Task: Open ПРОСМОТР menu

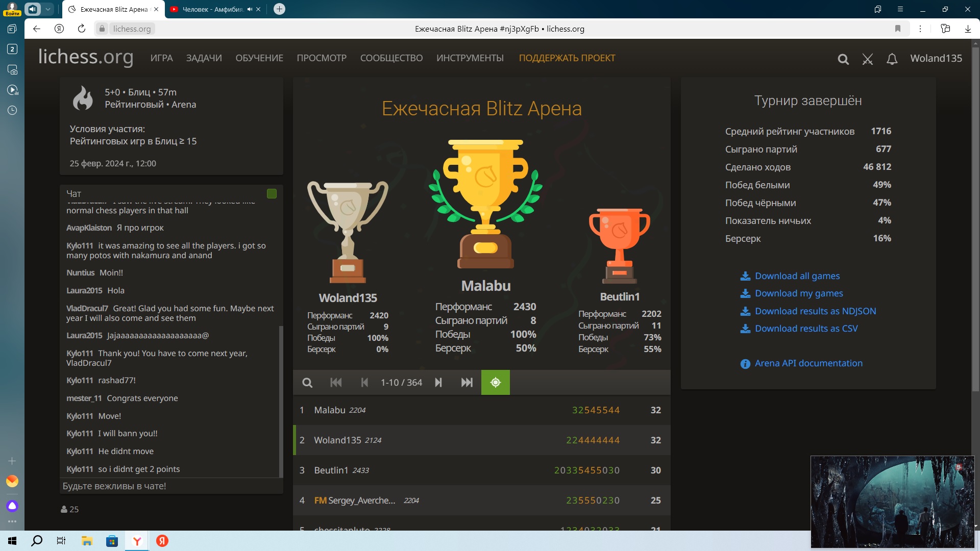Action: tap(322, 58)
